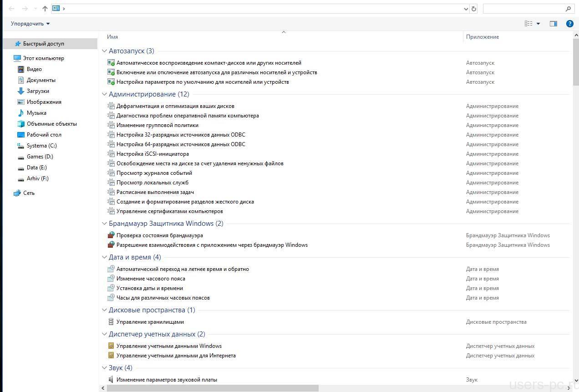This screenshot has height=392, width=579.
Task: Click the search input field
Action: point(523,9)
